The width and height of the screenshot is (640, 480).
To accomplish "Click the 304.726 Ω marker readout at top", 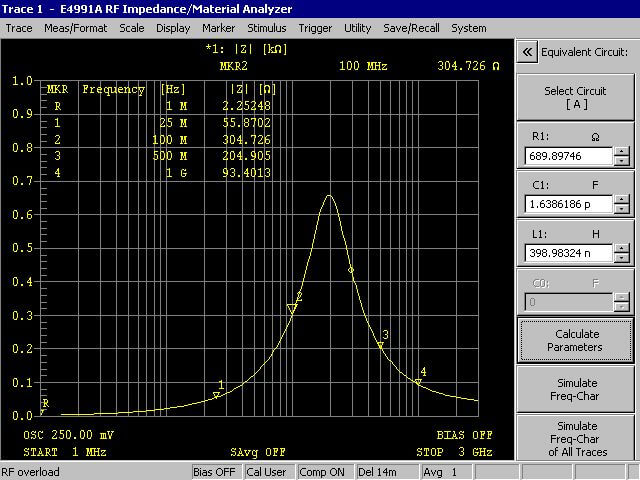I will [x=469, y=66].
